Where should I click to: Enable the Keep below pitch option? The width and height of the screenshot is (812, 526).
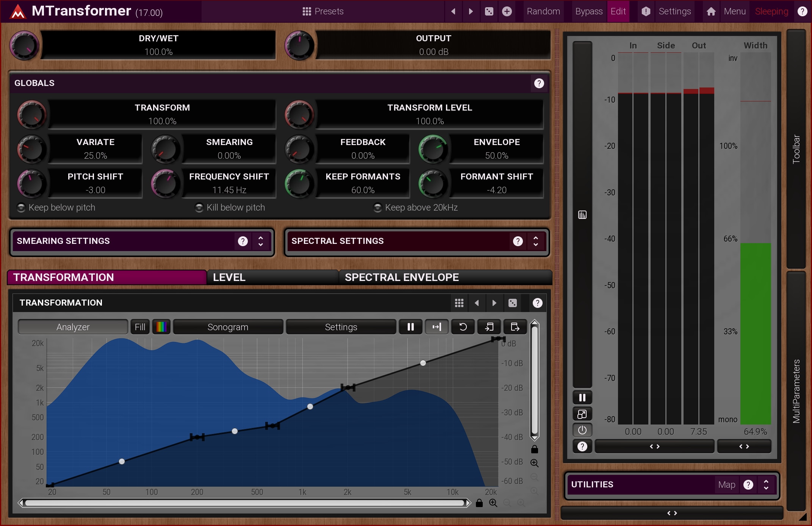(x=22, y=208)
